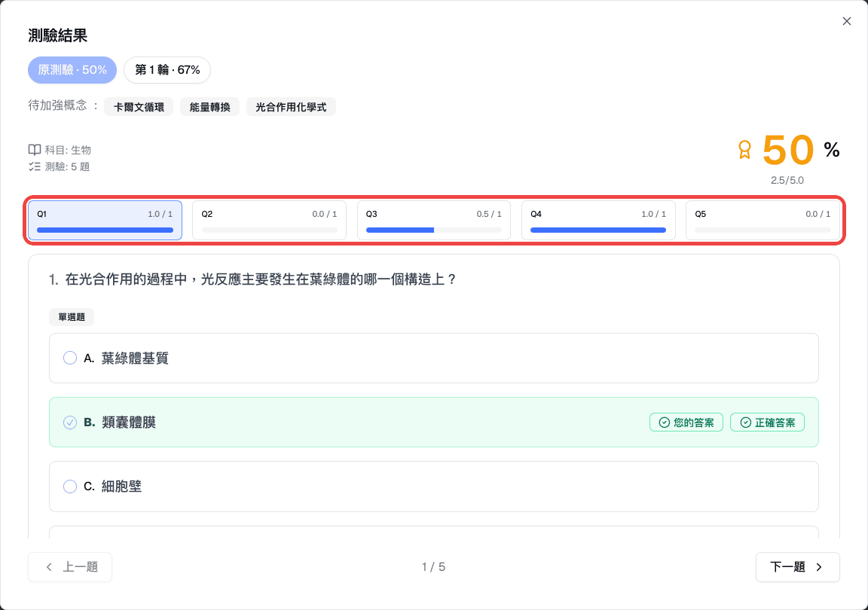Switch to the 第 1 輪 · 67% tab
The image size is (868, 610).
click(167, 70)
